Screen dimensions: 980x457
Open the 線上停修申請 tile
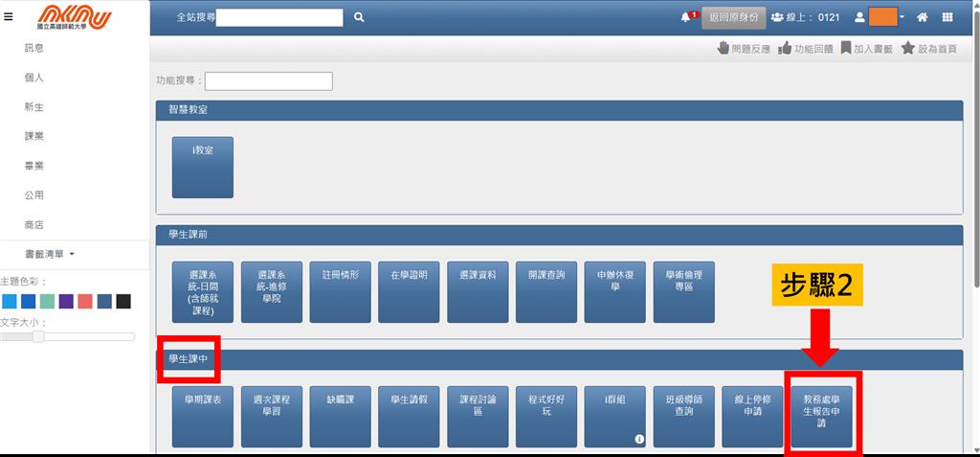click(752, 417)
